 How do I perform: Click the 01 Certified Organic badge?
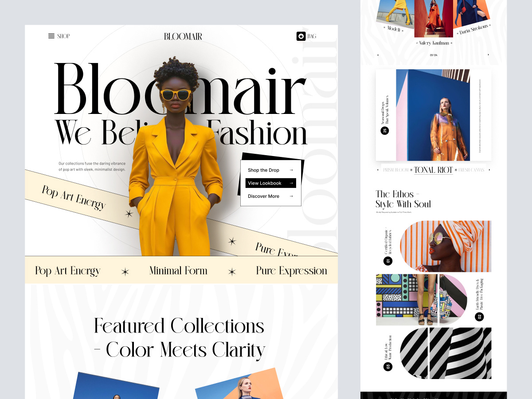pos(388,261)
